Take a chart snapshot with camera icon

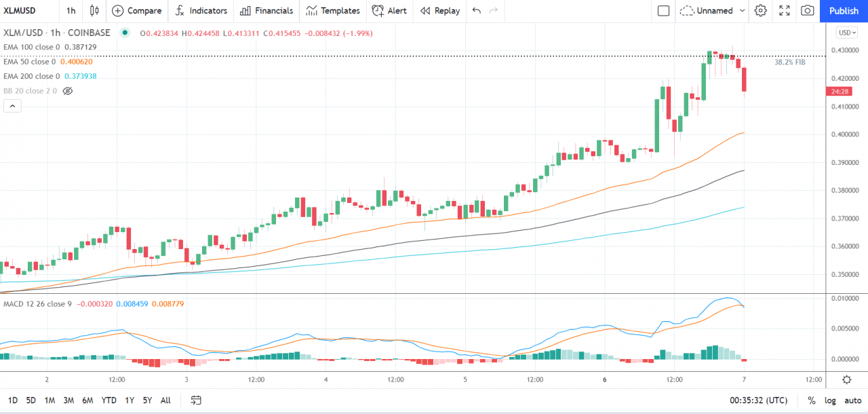pyautogui.click(x=807, y=11)
